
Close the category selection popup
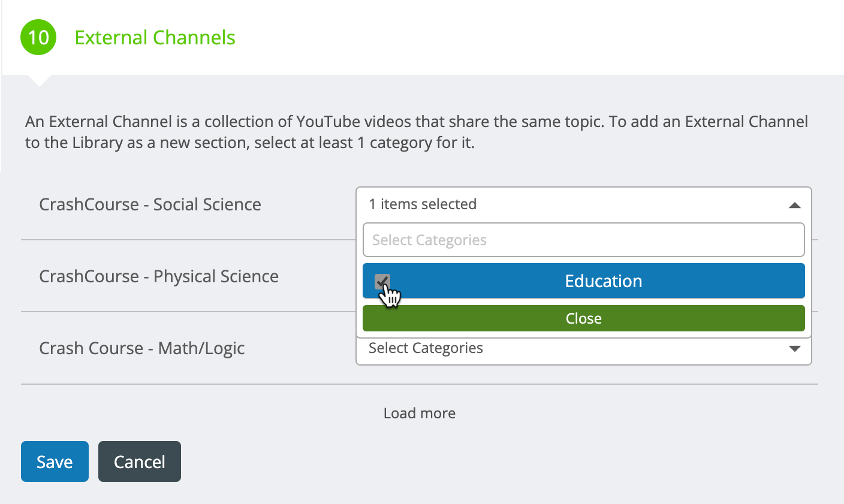584,318
